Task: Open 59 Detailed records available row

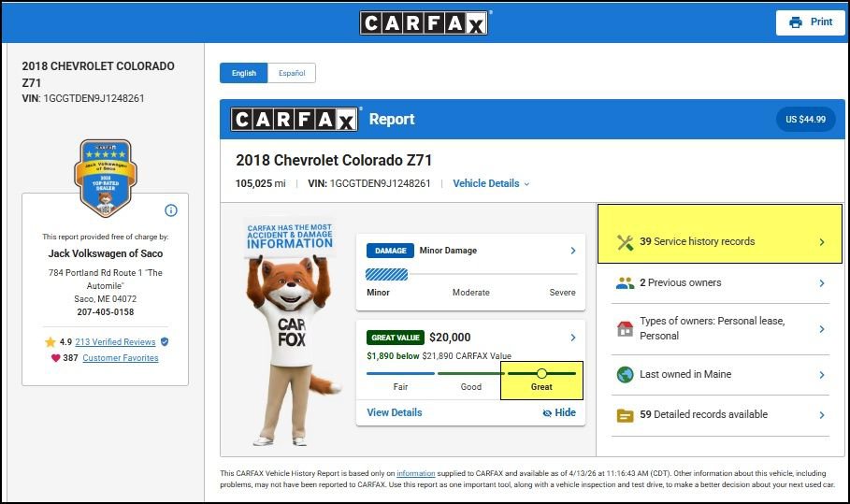Action: coord(720,415)
